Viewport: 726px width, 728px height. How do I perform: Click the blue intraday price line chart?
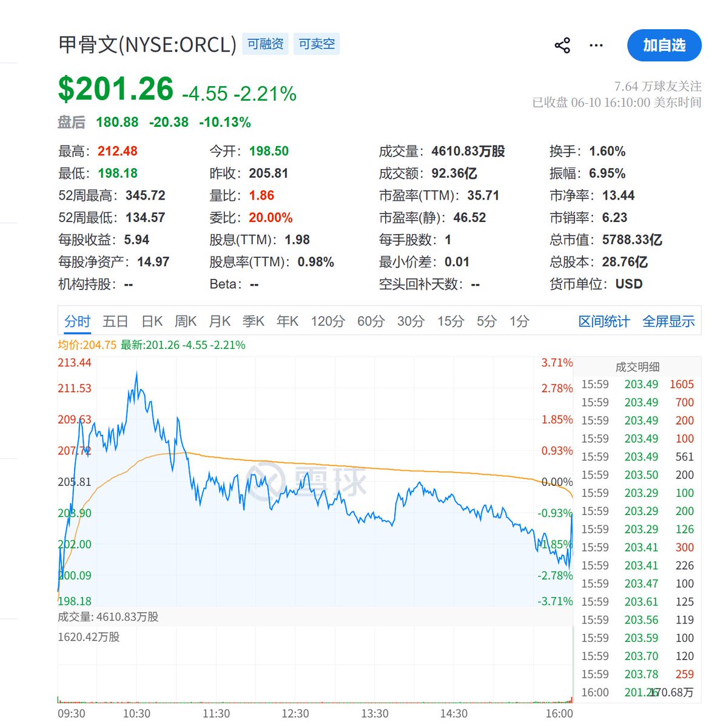tap(315, 482)
